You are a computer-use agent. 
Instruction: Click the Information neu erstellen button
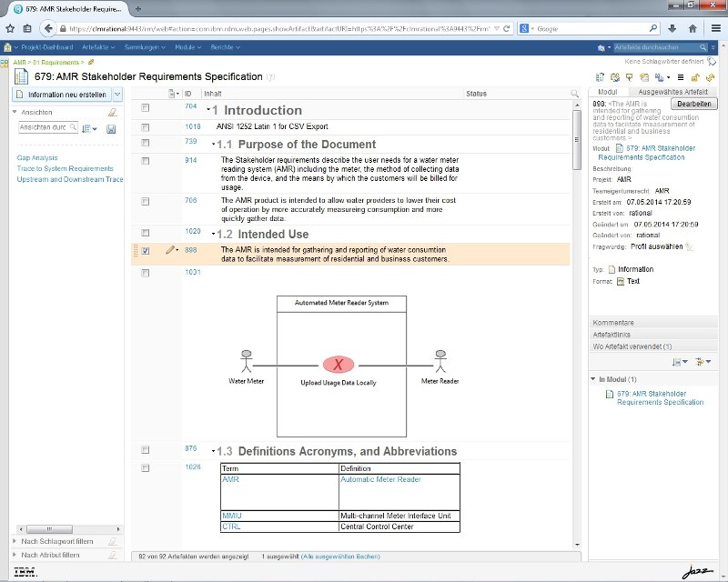(62, 95)
